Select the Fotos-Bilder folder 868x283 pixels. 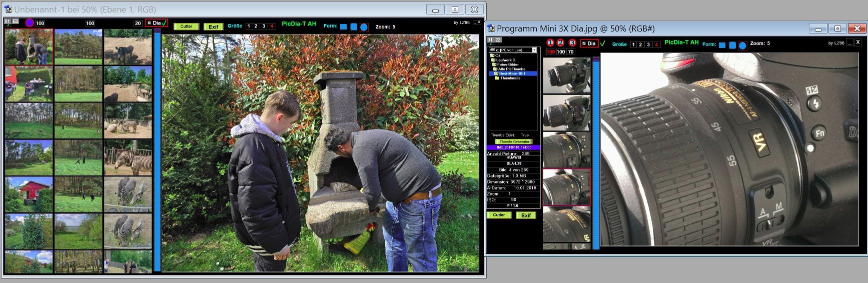pyautogui.click(x=507, y=64)
